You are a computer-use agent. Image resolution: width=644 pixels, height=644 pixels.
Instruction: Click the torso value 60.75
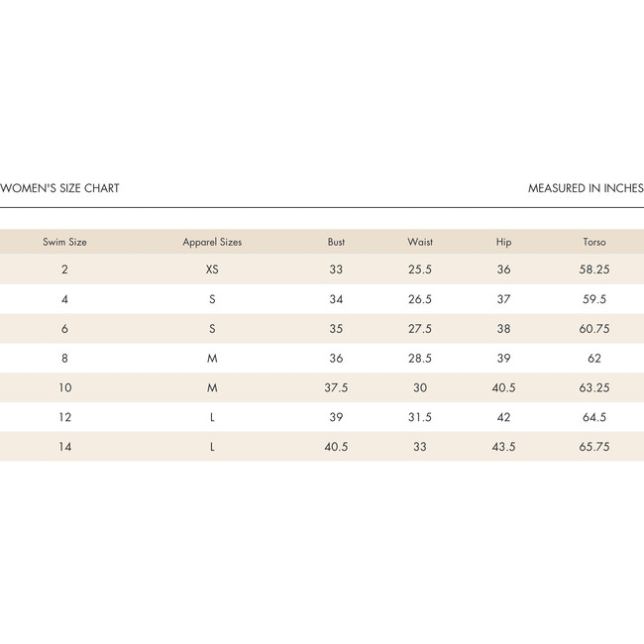pos(594,329)
